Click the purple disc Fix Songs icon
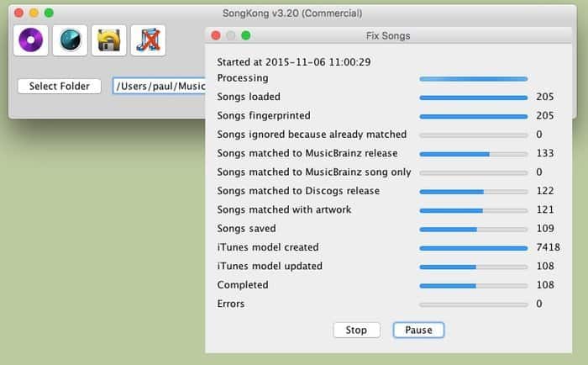The image size is (588, 365). click(31, 40)
